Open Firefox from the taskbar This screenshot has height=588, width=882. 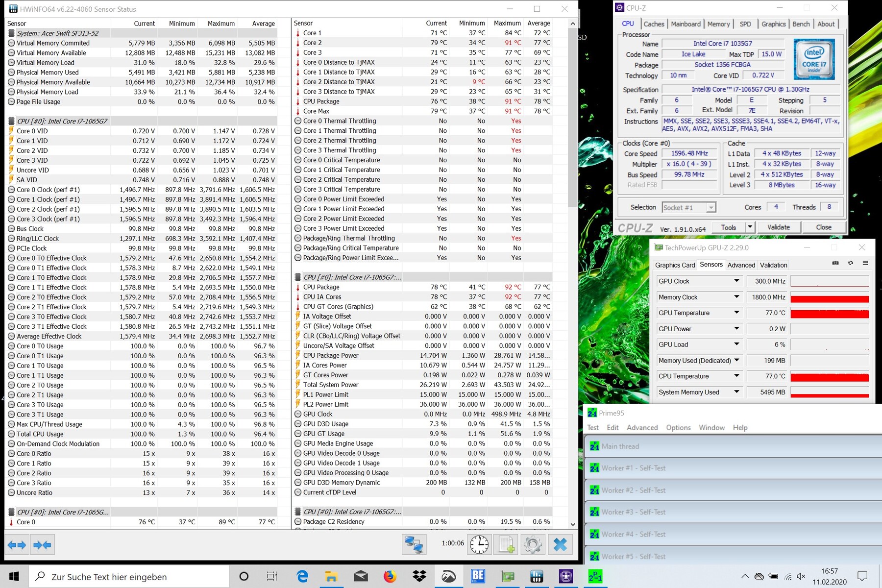coord(390,577)
